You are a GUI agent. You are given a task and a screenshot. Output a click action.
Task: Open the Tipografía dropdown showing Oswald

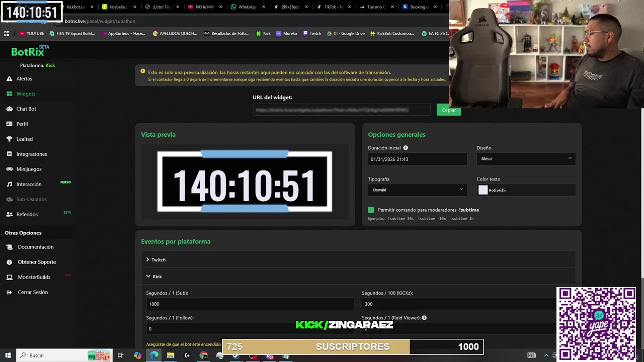(417, 190)
